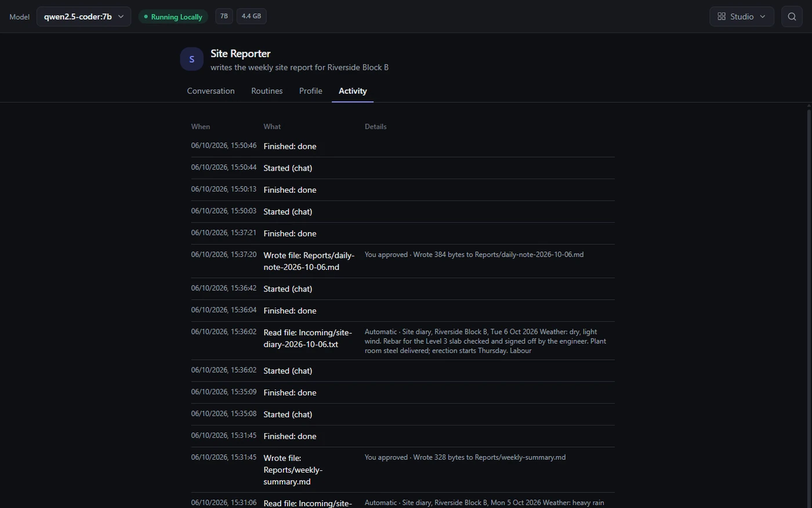The image size is (812, 508).
Task: Switch to the Routines tab
Action: 267,91
